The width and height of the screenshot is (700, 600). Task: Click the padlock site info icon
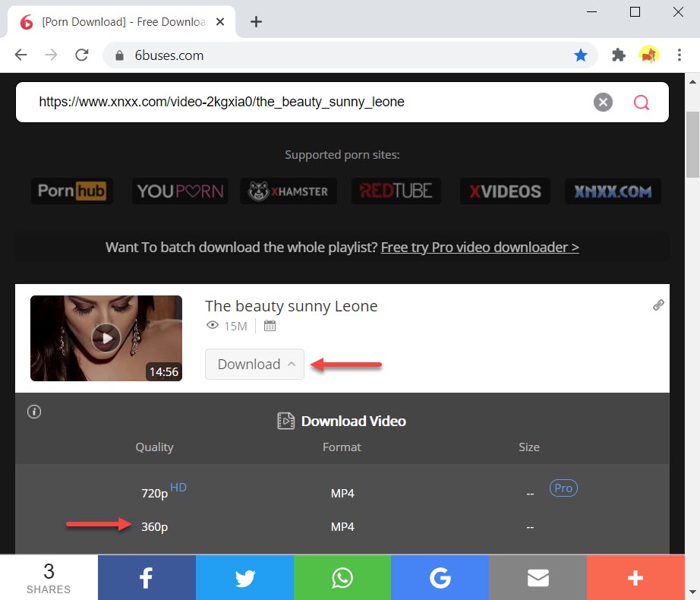119,55
